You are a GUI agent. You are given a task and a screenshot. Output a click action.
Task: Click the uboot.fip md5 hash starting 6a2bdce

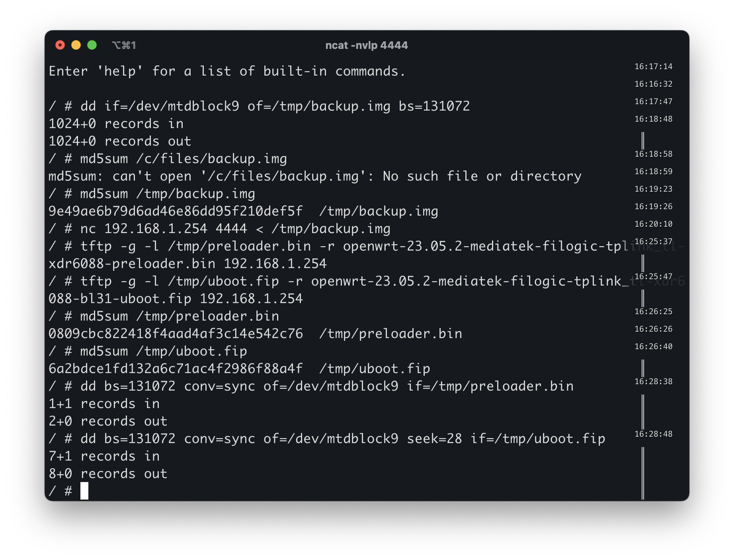click(x=175, y=369)
